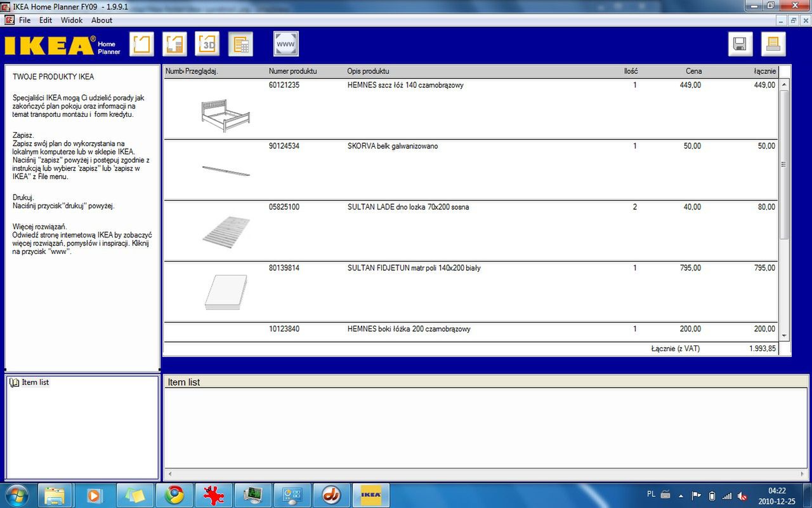Select product number 60121235

(284, 85)
